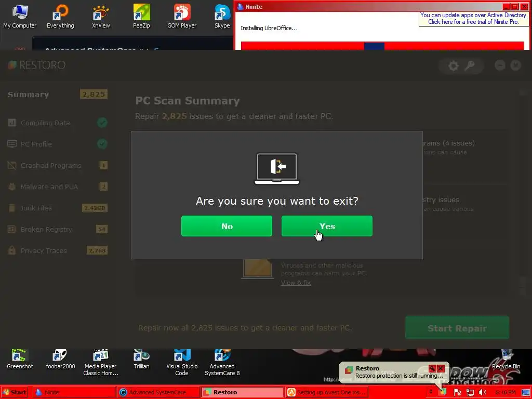
Task: Click the Start button
Action: tap(15, 392)
